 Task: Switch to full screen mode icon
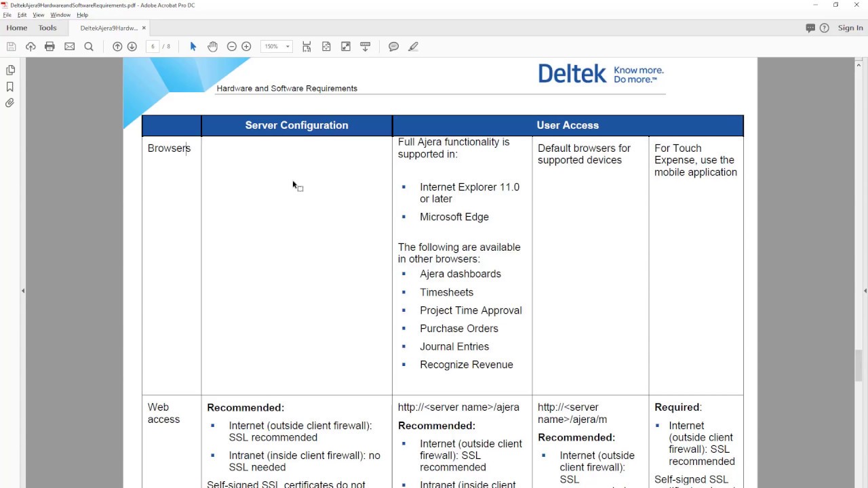click(x=346, y=47)
